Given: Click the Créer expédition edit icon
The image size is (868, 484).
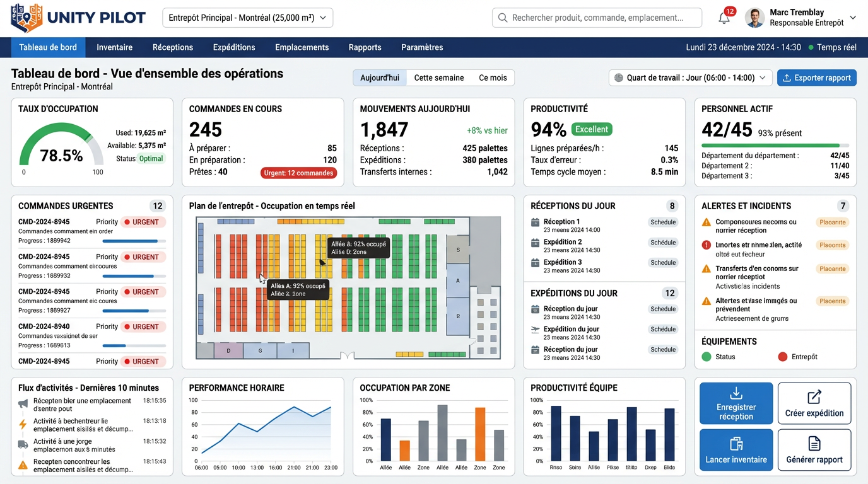Looking at the screenshot, I should [814, 397].
